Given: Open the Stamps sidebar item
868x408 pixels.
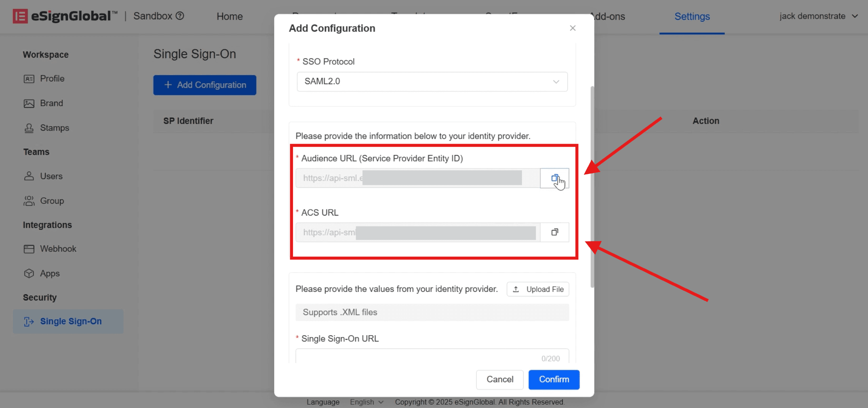Looking at the screenshot, I should tap(54, 128).
